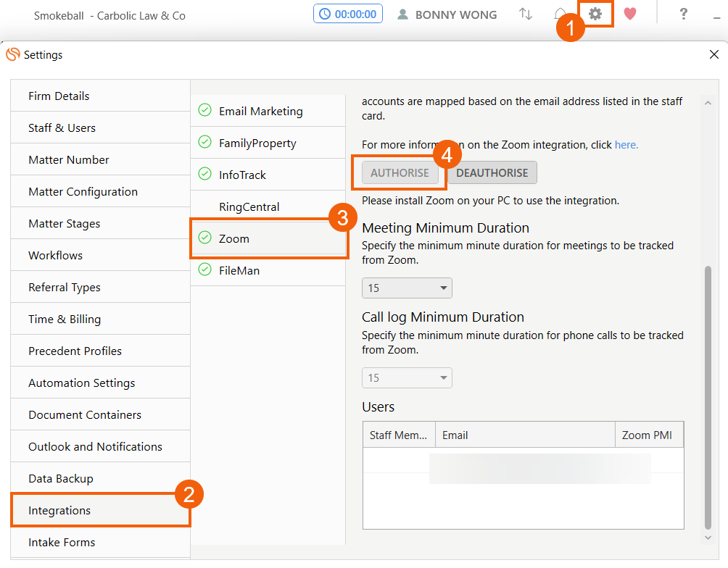Open Precedent Profiles section
The height and width of the screenshot is (568, 728).
[x=100, y=351]
